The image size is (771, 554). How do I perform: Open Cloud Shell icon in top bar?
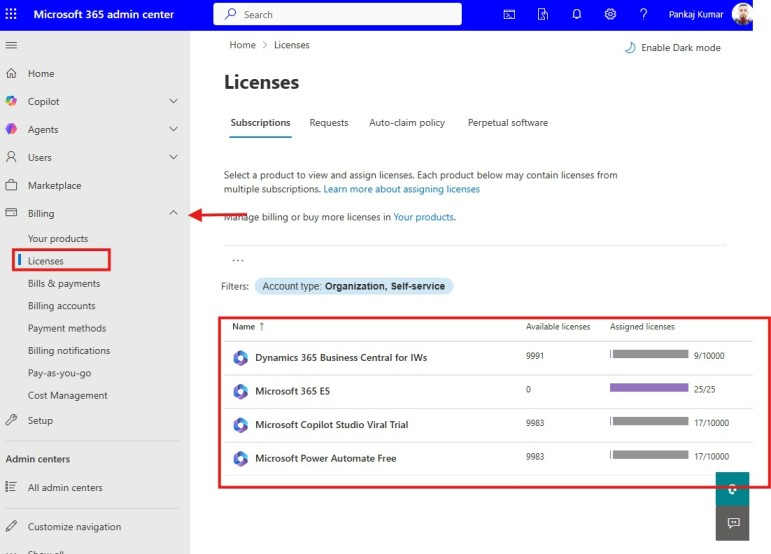(x=509, y=14)
